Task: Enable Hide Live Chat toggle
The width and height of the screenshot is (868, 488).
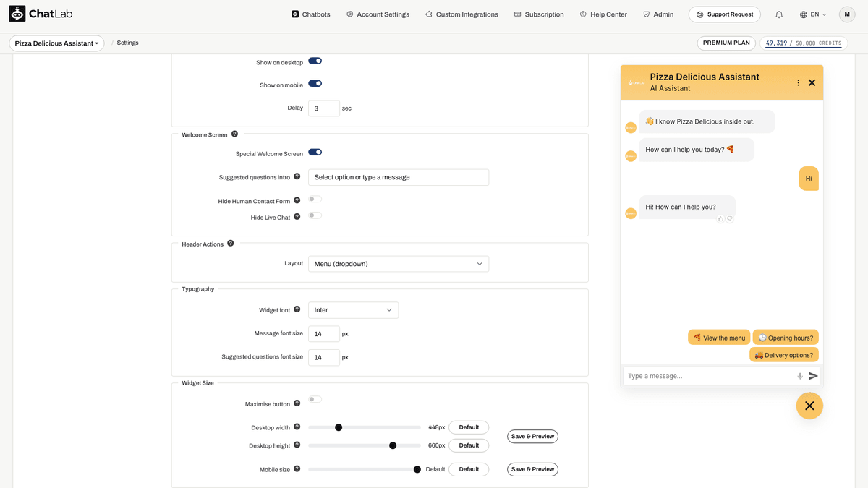Action: 315,215
